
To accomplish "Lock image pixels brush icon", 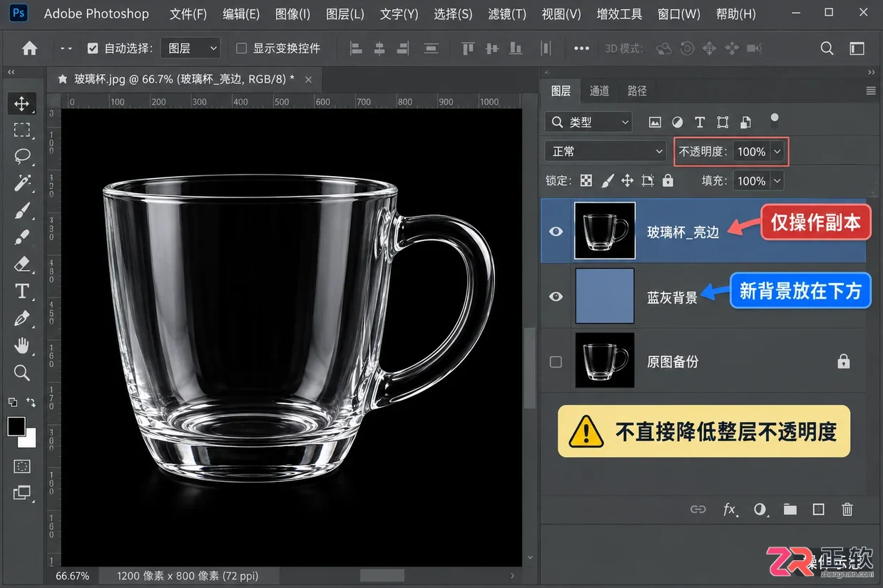I will (x=607, y=181).
